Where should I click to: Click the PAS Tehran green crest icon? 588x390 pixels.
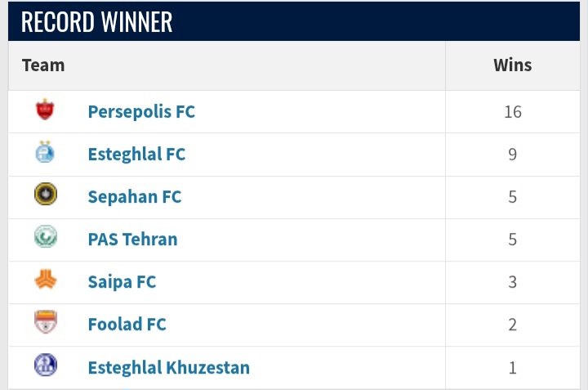(x=46, y=236)
